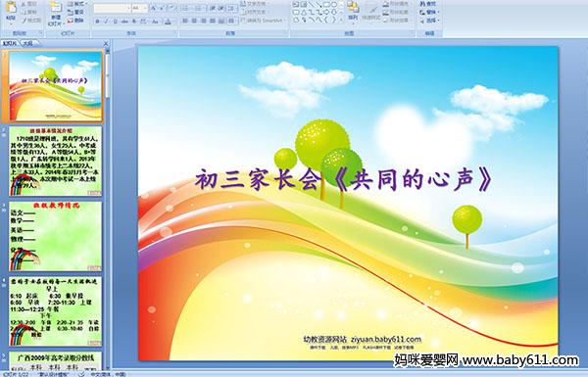Image resolution: width=588 pixels, height=377 pixels.
Task: Click the font color A swatch
Action: coord(168,22)
